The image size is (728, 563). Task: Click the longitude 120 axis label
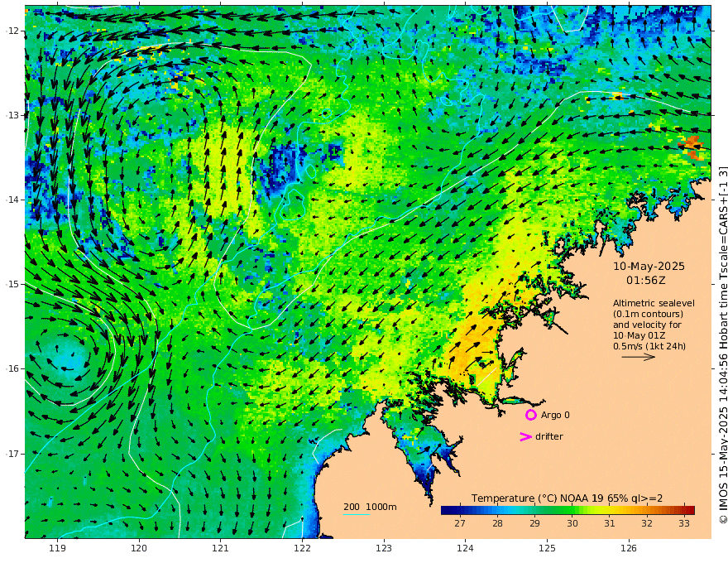coord(139,549)
